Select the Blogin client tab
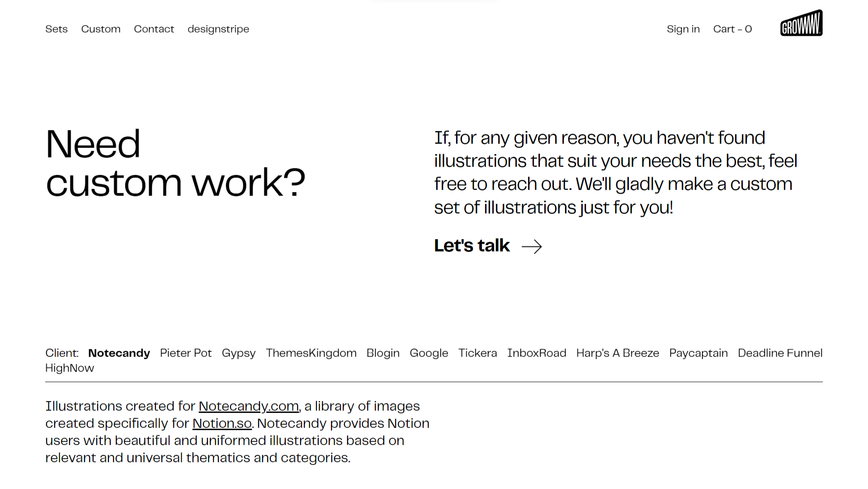The width and height of the screenshot is (868, 489). 383,353
